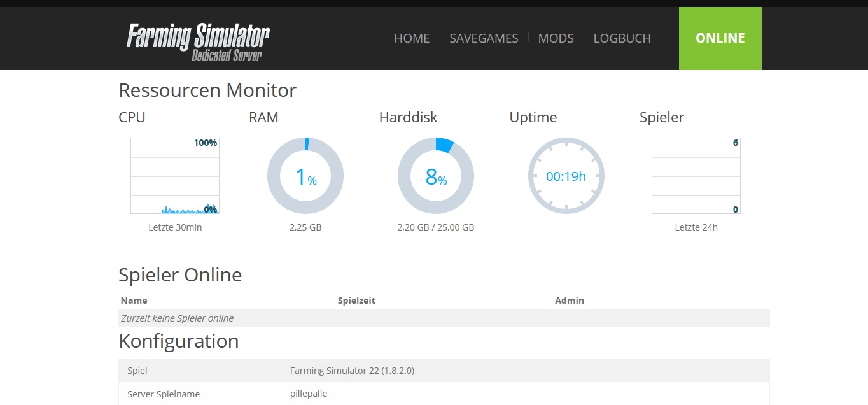Click the 'pillepalle' server name value
This screenshot has width=868, height=405.
pyautogui.click(x=309, y=394)
